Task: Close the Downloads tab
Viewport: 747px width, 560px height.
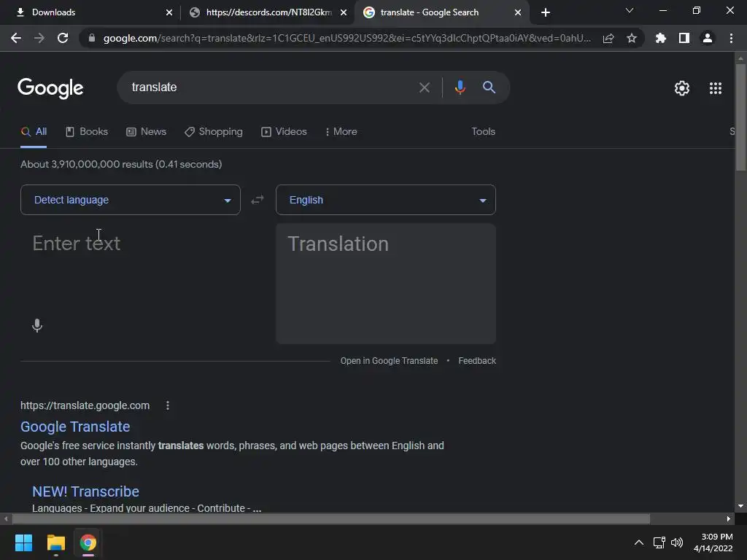Action: coord(169,12)
